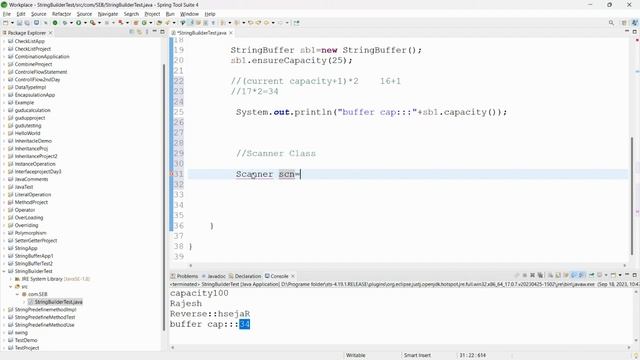Open the Refactor menu
Screen dimensions: 640x360
[62, 14]
